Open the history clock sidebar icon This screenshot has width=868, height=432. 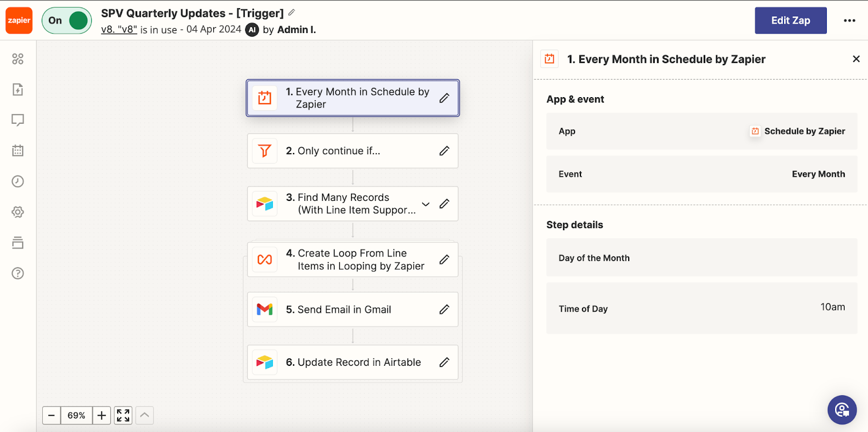(x=18, y=181)
